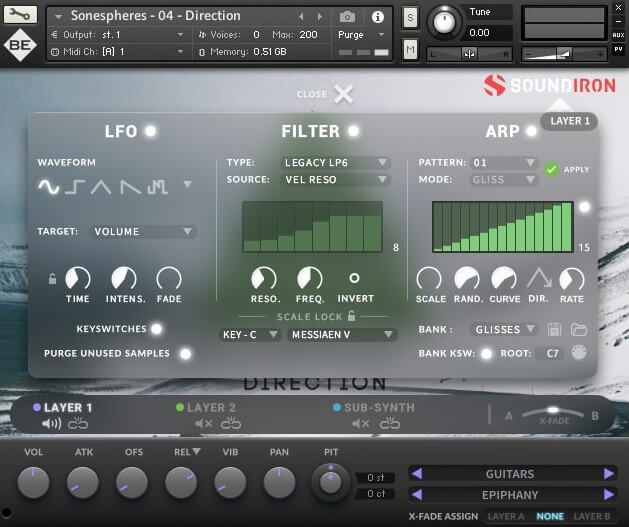Open the LFO Target Volume dropdown

coord(143,231)
